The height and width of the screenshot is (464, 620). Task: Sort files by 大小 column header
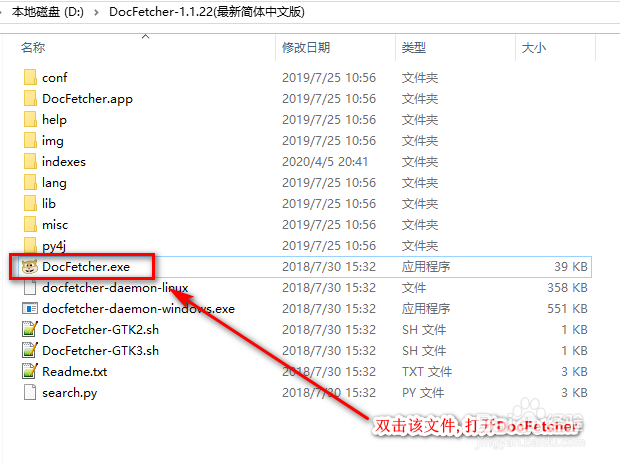(534, 48)
